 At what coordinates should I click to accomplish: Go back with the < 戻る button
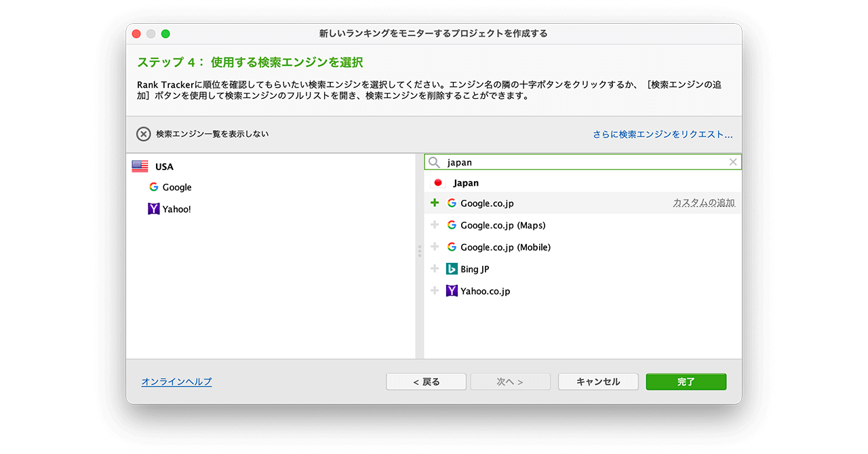tap(426, 382)
